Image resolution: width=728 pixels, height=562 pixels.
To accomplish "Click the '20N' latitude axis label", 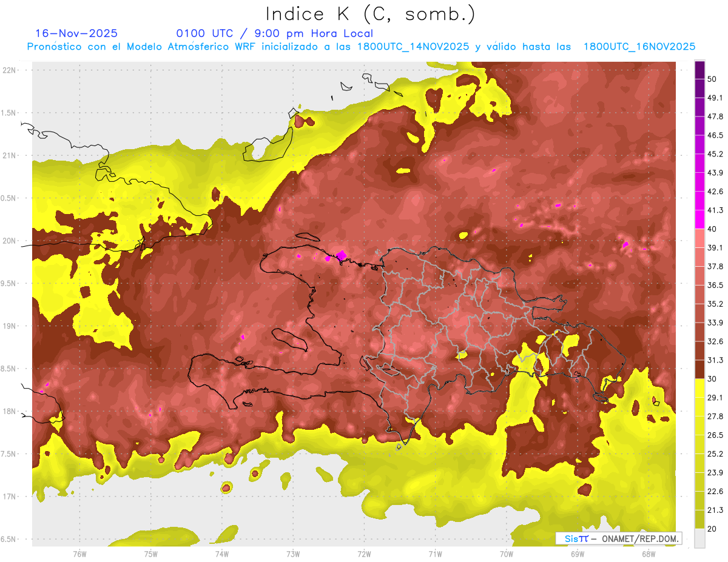I will (x=10, y=241).
